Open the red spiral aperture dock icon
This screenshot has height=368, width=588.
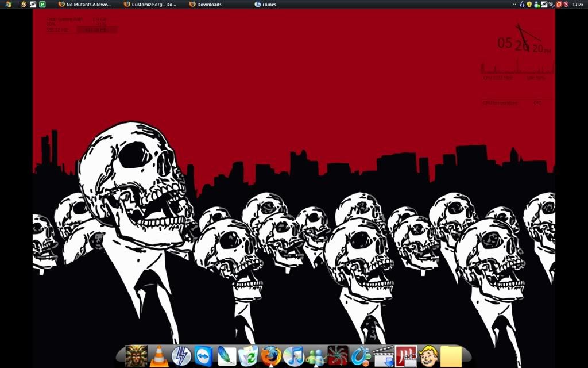click(x=338, y=356)
